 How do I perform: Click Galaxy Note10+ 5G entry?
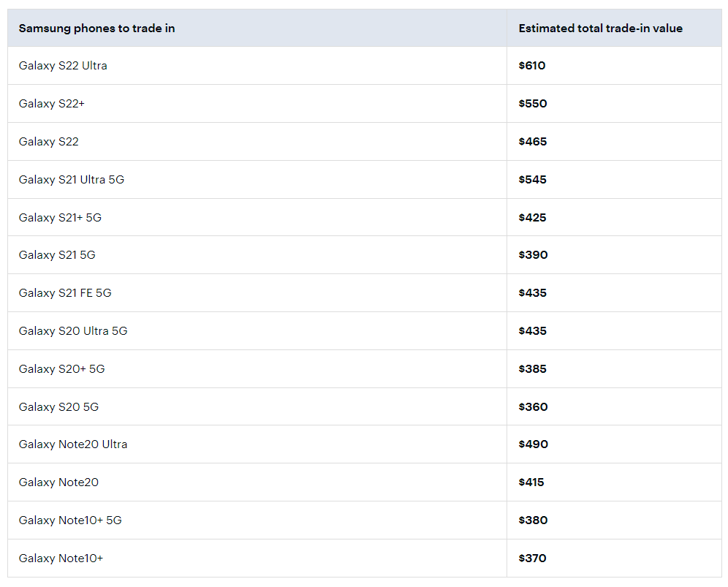click(x=70, y=520)
